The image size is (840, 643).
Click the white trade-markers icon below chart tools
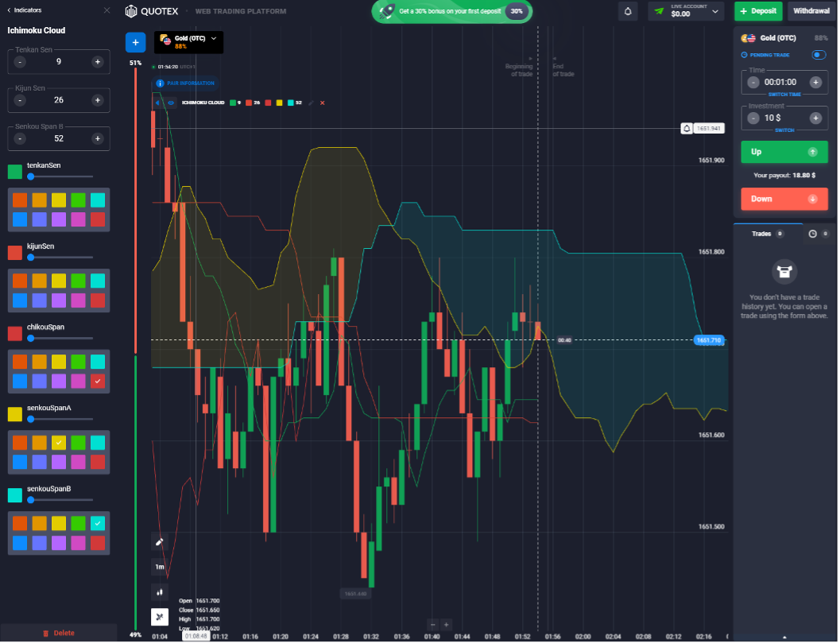[x=159, y=617]
